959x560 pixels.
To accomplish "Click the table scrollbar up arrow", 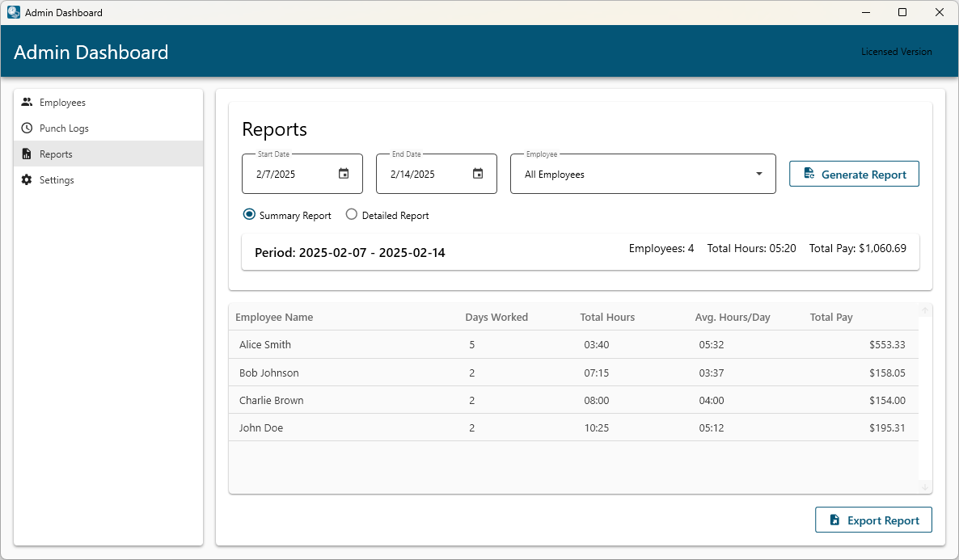I will pyautogui.click(x=924, y=309).
